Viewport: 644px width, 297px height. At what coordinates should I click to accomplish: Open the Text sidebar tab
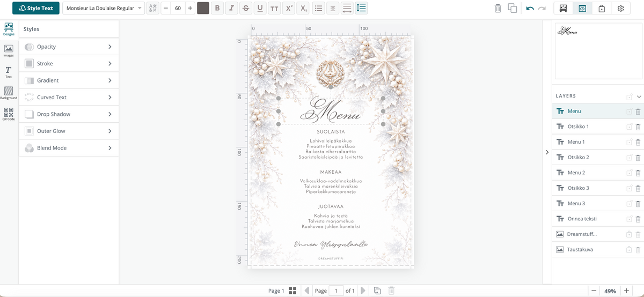pos(9,72)
